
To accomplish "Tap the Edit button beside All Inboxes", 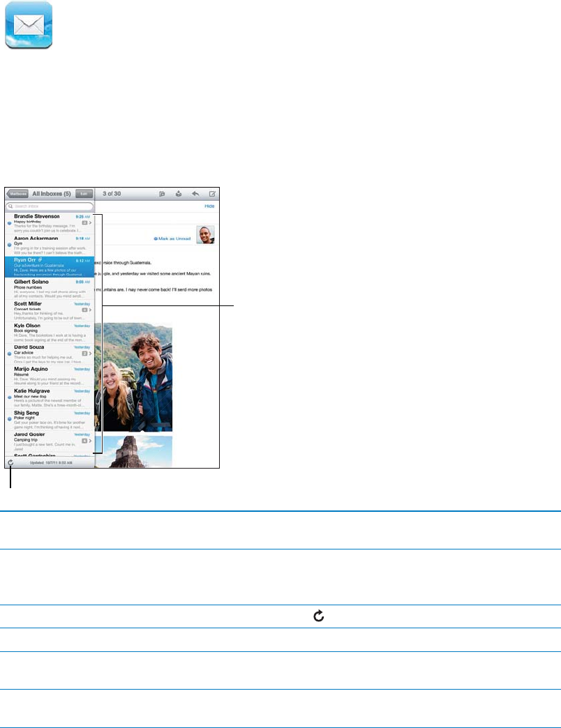I will 84,194.
